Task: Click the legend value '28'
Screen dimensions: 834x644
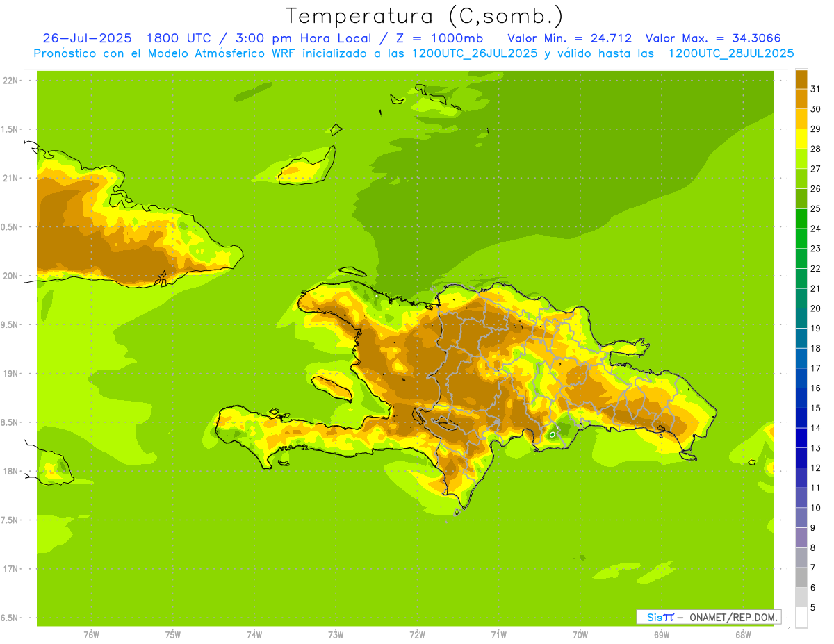Action: pyautogui.click(x=816, y=149)
